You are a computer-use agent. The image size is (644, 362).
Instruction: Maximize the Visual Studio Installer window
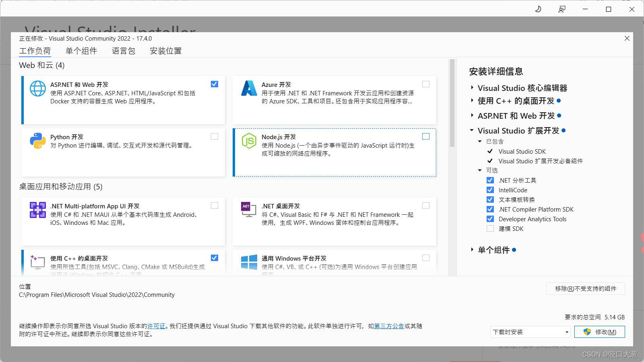click(609, 9)
